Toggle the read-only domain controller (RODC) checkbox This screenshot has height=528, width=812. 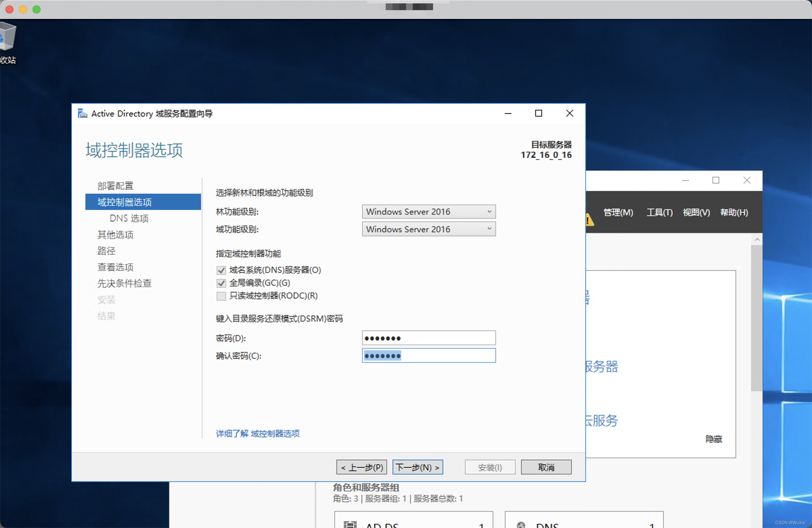click(221, 295)
